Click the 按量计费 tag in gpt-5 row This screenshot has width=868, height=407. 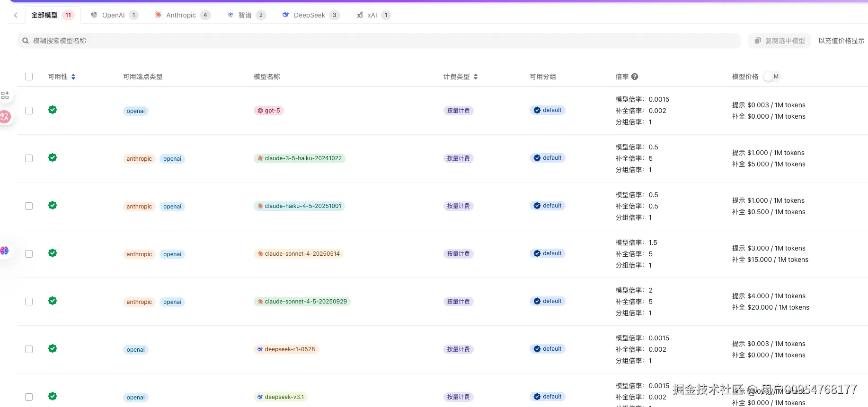click(459, 111)
